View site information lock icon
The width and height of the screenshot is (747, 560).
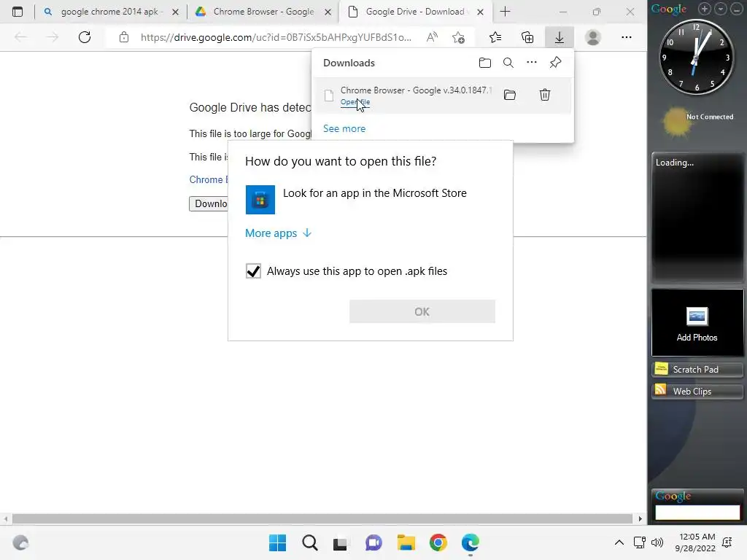coord(124,37)
